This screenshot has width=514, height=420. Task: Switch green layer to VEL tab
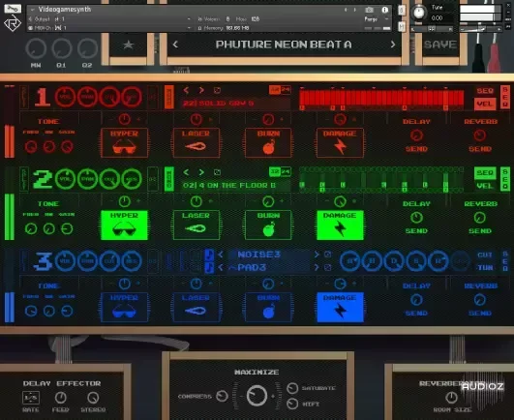[x=485, y=186]
